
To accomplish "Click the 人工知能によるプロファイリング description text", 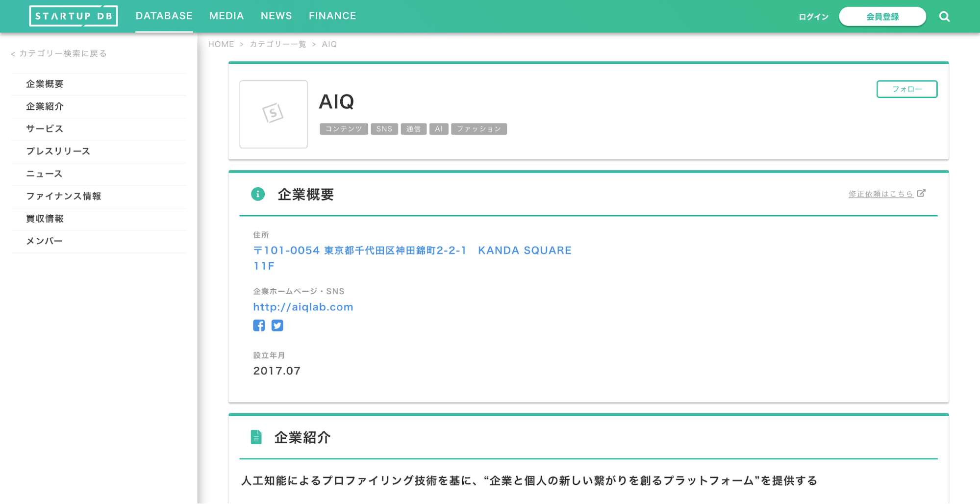I will (x=529, y=480).
